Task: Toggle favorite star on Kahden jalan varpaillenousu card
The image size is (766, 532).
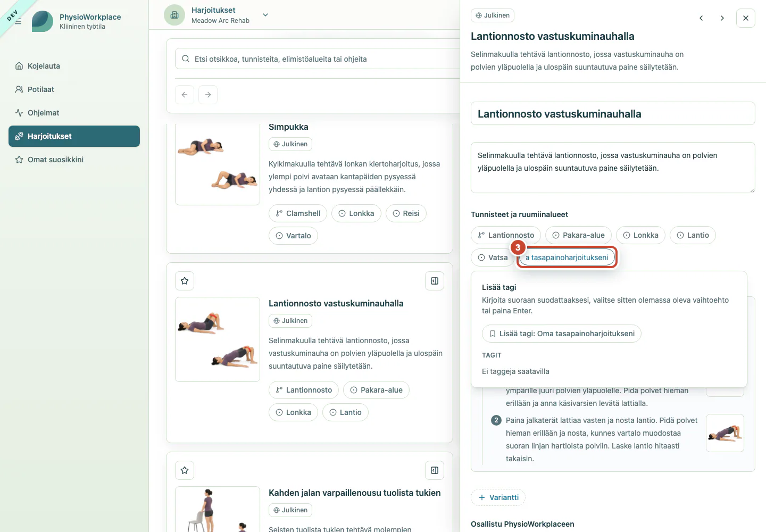Action: click(185, 470)
